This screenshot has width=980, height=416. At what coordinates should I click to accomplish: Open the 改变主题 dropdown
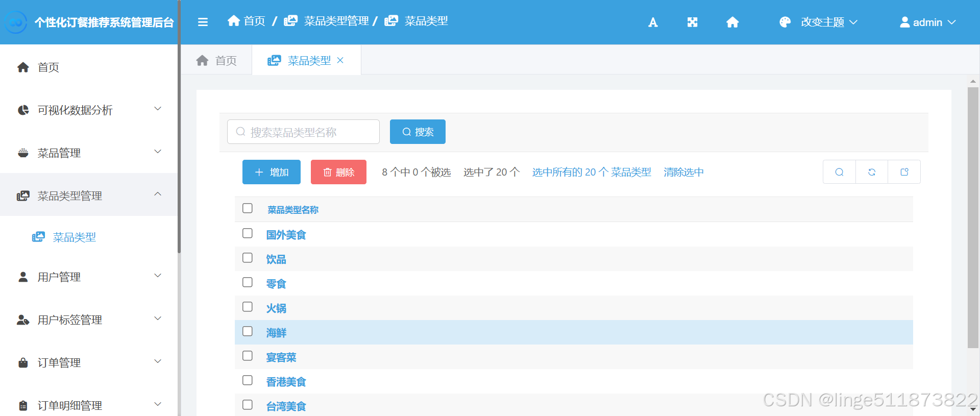pos(819,22)
